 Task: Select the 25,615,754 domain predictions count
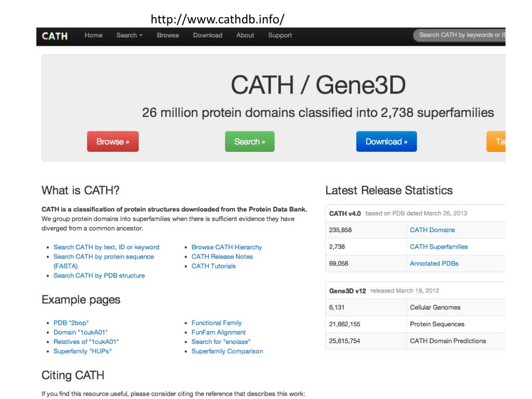344,341
